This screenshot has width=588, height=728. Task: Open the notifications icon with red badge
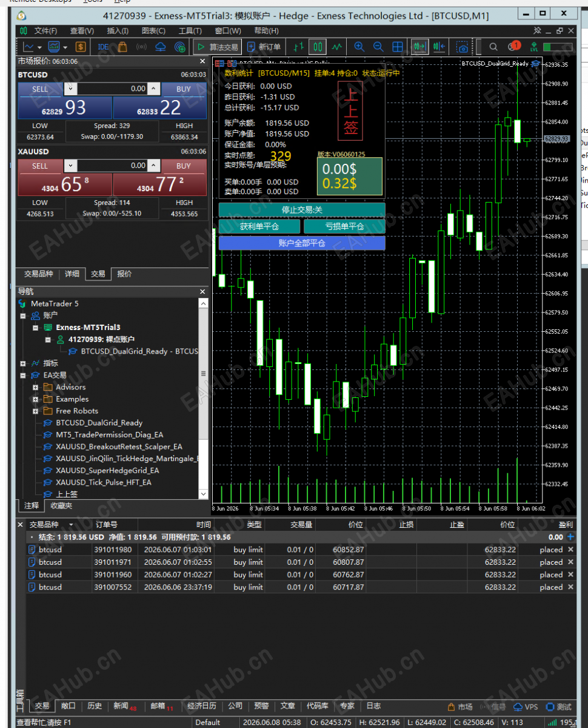[x=513, y=46]
